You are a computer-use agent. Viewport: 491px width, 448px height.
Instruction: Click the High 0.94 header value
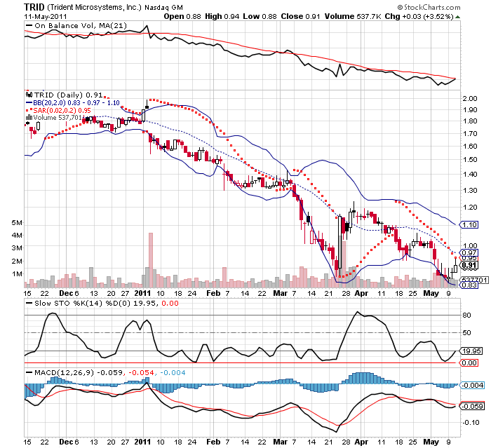[x=222, y=16]
